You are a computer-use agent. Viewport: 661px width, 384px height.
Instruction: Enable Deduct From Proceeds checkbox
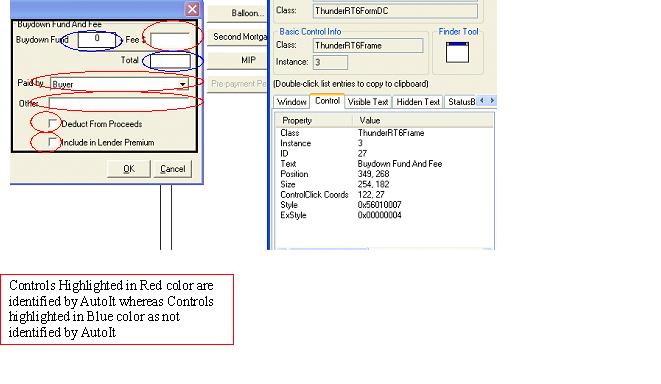click(x=52, y=123)
